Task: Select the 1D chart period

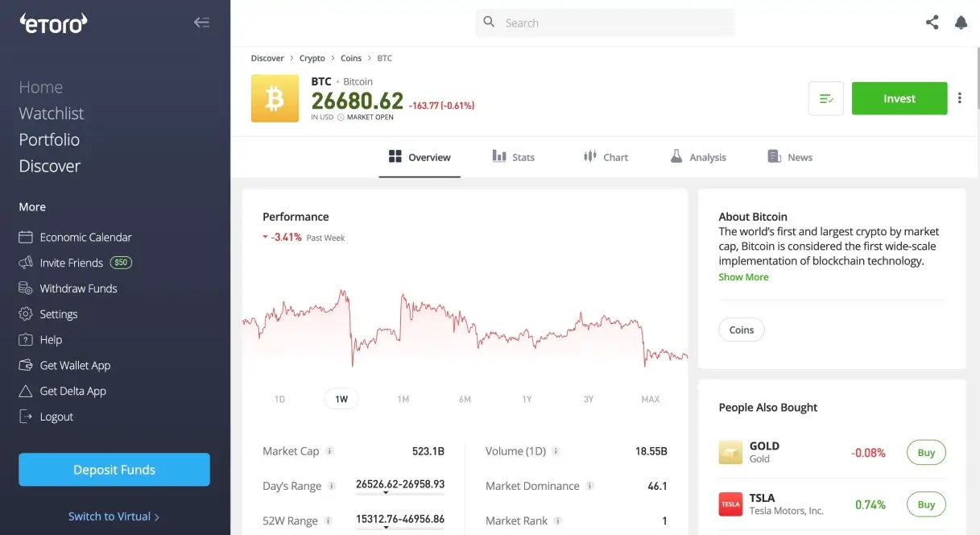Action: pyautogui.click(x=279, y=399)
